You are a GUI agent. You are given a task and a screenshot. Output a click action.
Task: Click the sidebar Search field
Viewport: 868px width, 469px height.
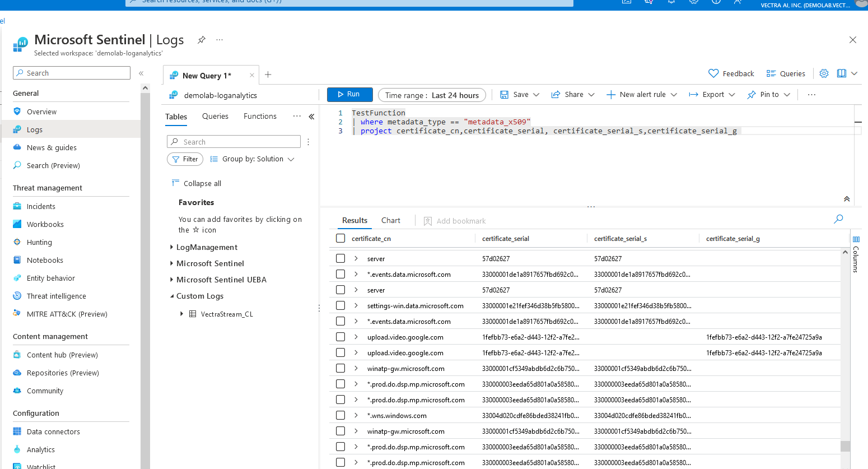point(72,73)
